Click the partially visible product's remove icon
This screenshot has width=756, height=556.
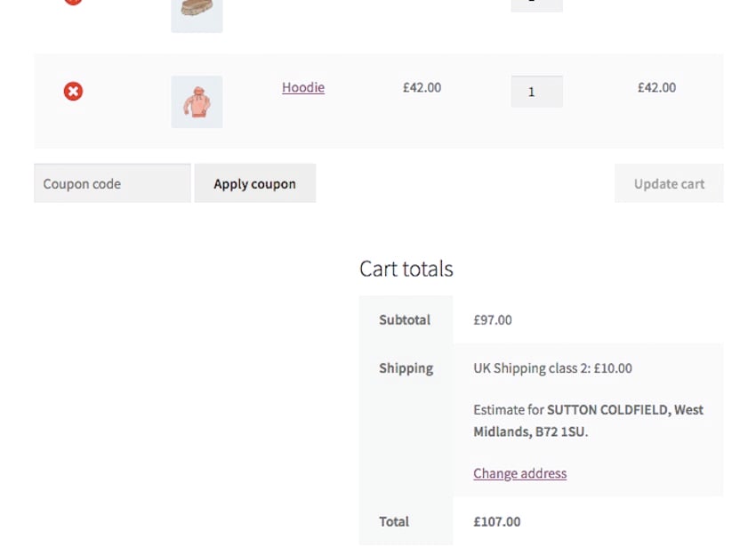click(73, 3)
